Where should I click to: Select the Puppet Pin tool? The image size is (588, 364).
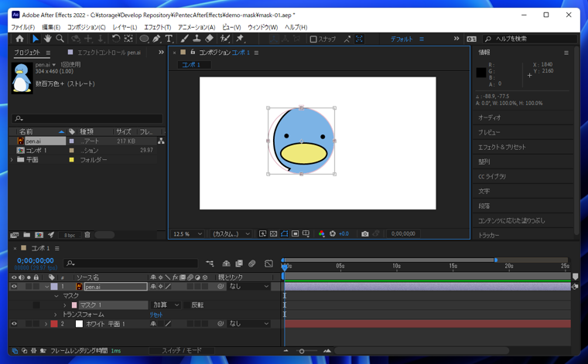[x=240, y=39]
